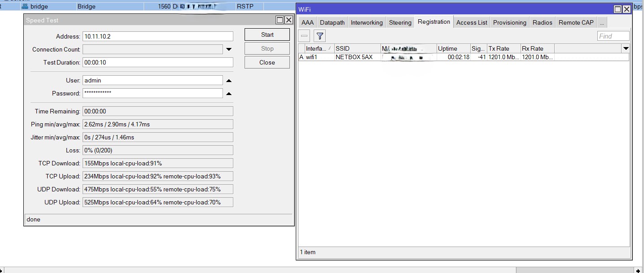Sort by the Rx Rate column header
This screenshot has width=644, height=273.
pos(537,48)
